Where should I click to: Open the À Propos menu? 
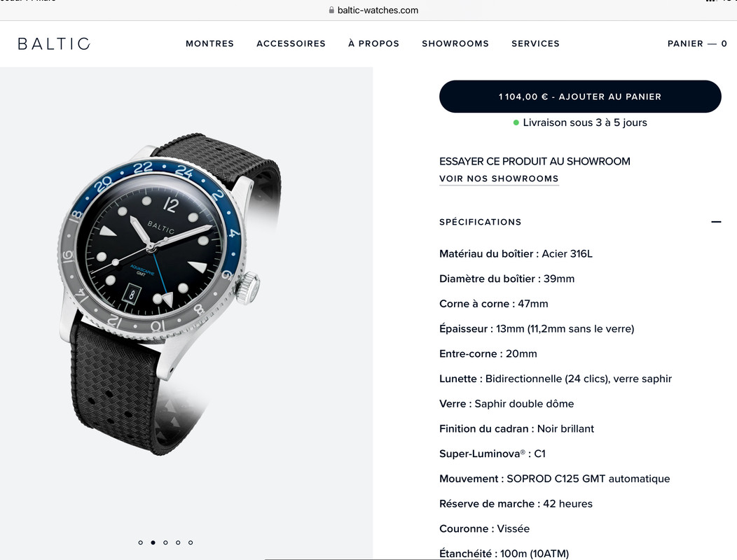click(x=373, y=43)
